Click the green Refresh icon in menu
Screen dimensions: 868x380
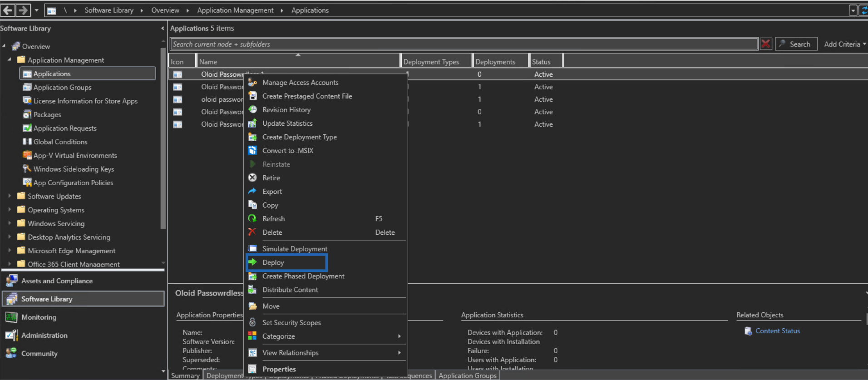[x=252, y=218]
